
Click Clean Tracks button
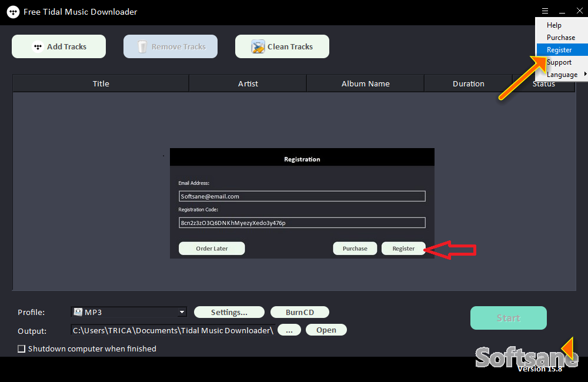pyautogui.click(x=282, y=46)
